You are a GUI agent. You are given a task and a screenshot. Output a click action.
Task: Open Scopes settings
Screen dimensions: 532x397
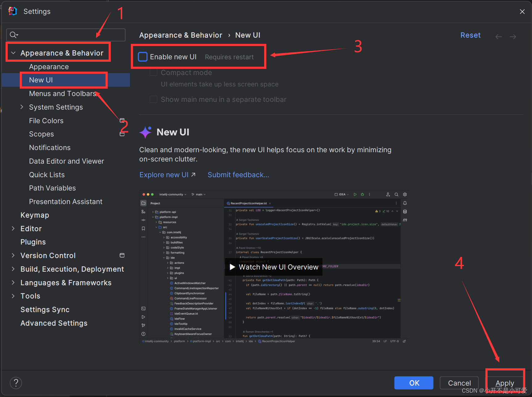click(x=41, y=134)
